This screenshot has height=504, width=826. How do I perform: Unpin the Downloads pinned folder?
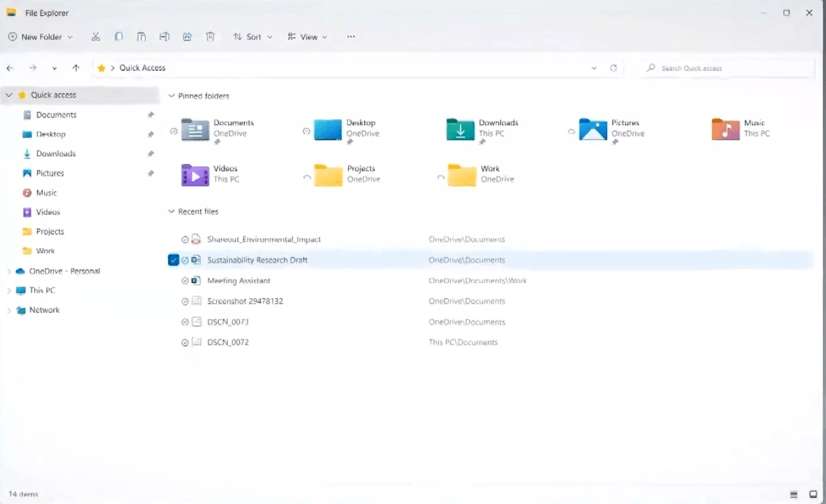coord(482,142)
